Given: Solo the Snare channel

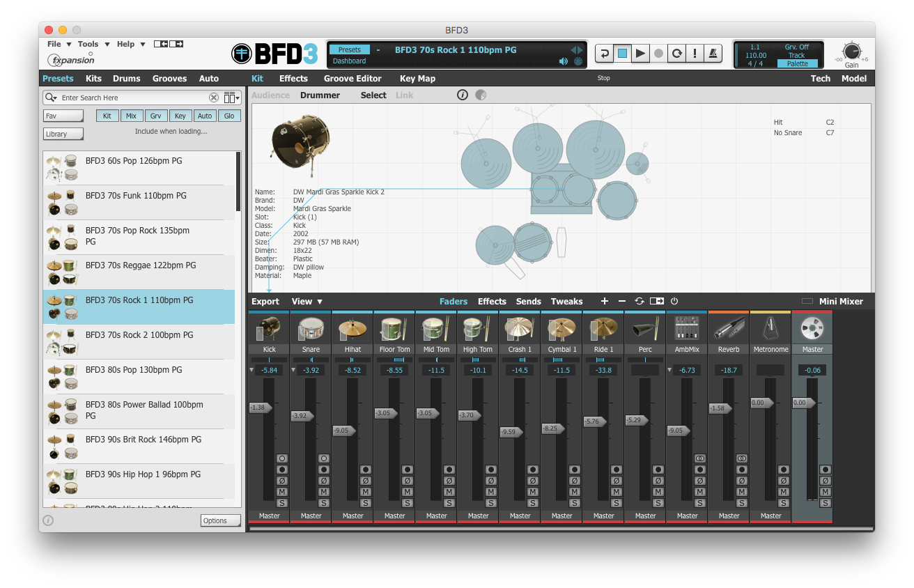Looking at the screenshot, I should coord(324,503).
